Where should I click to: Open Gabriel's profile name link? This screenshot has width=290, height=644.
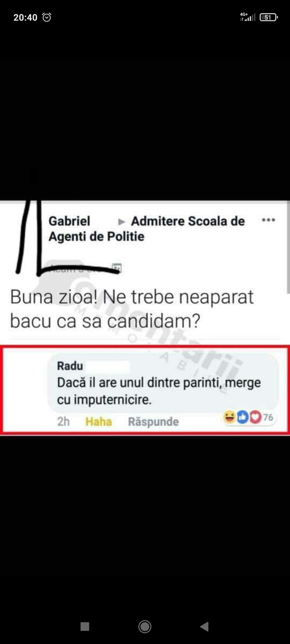click(69, 221)
